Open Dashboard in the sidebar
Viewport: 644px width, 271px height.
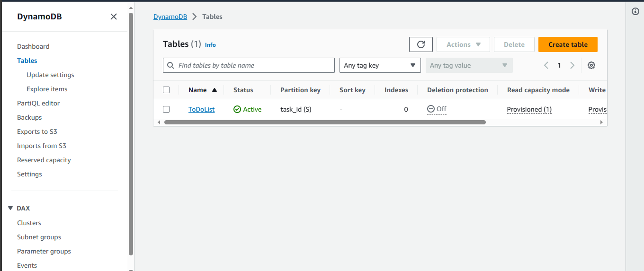point(33,46)
